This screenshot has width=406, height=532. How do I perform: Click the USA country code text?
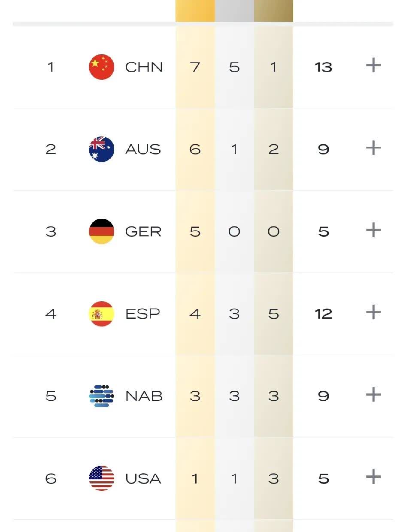pos(143,479)
